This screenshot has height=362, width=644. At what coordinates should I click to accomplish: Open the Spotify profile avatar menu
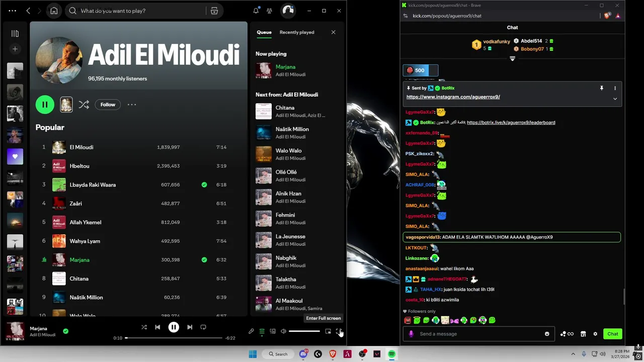click(288, 11)
